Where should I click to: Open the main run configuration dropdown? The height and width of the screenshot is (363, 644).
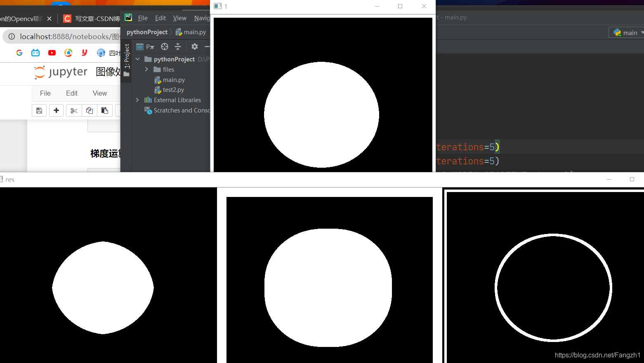pos(626,33)
